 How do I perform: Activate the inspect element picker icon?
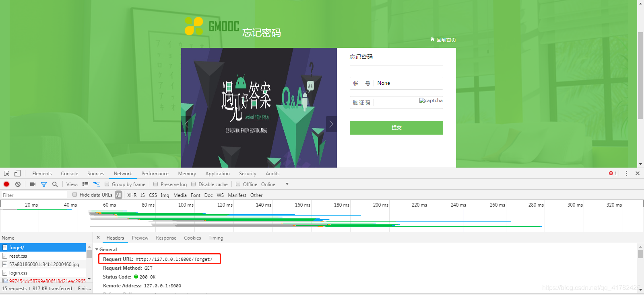(x=7, y=174)
